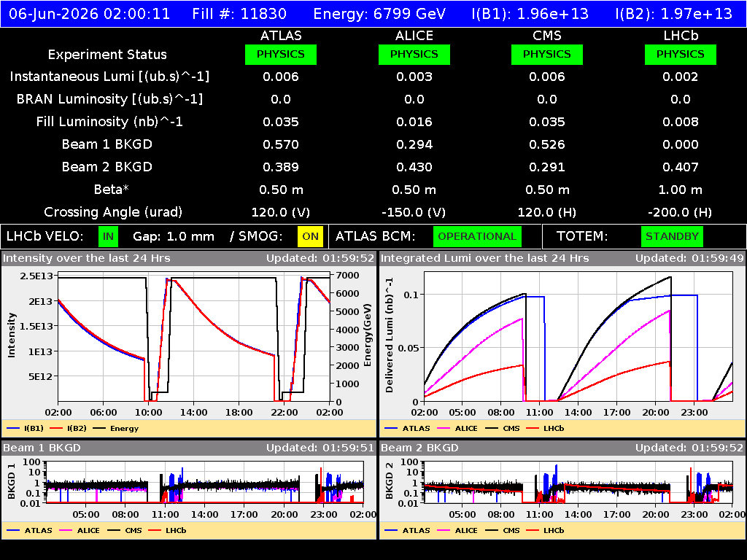
Task: Click ALICE legend in Integrated Lumi chart
Action: [457, 429]
